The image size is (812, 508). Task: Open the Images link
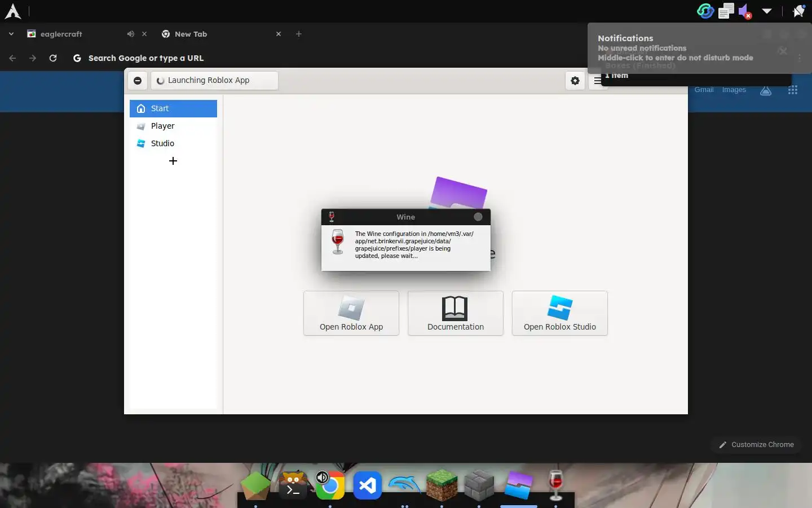734,90
